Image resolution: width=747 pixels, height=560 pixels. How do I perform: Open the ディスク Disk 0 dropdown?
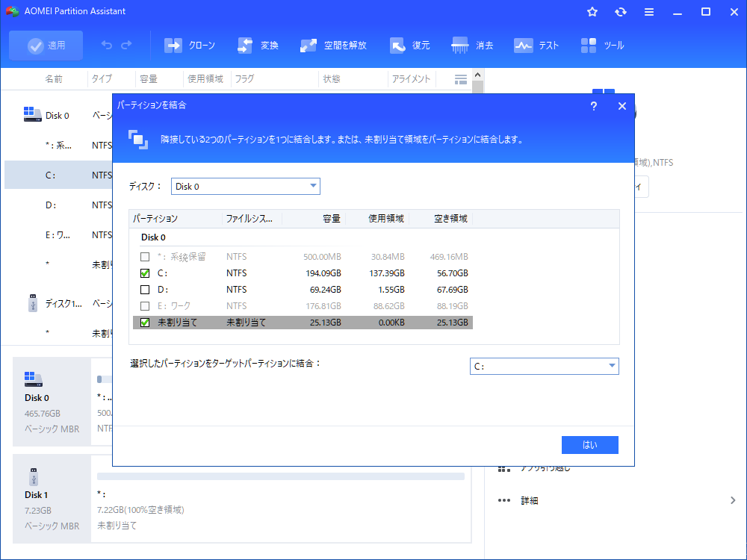[245, 186]
